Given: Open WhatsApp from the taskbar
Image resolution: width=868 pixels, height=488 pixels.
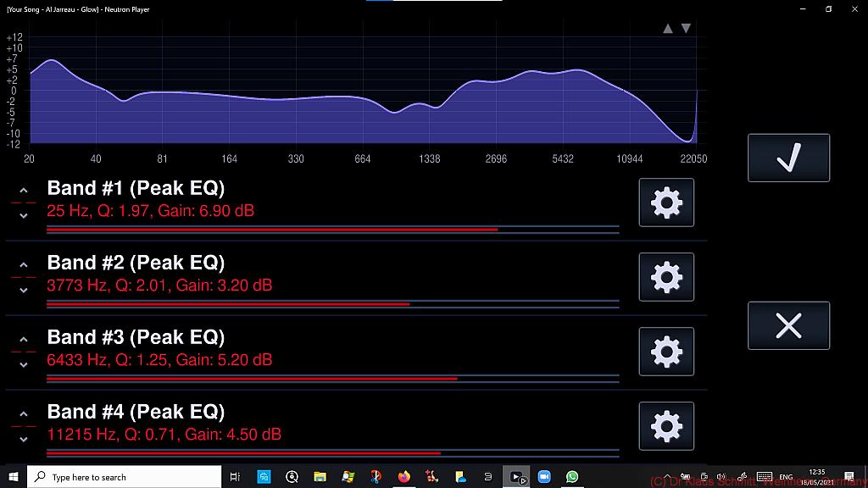Looking at the screenshot, I should click(570, 476).
